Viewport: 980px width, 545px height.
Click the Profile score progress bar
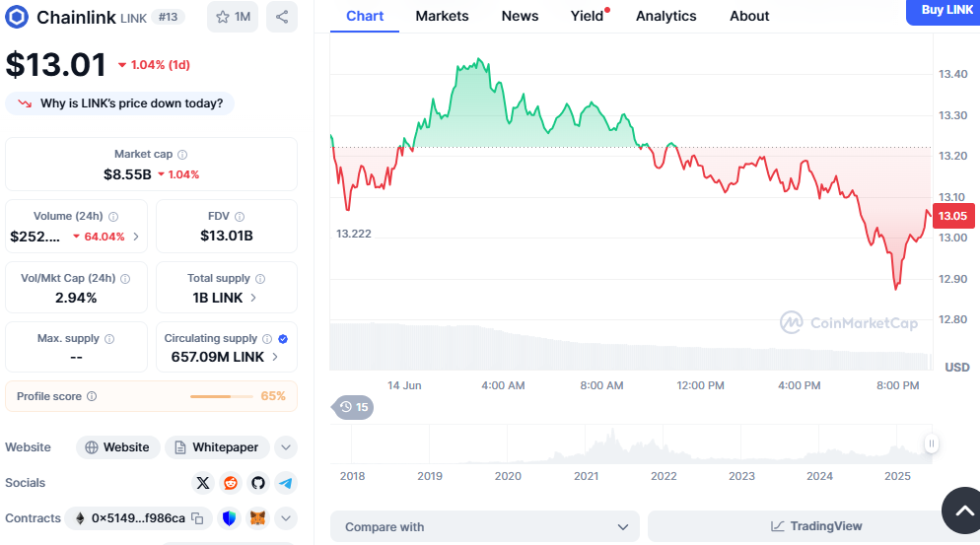pyautogui.click(x=221, y=396)
